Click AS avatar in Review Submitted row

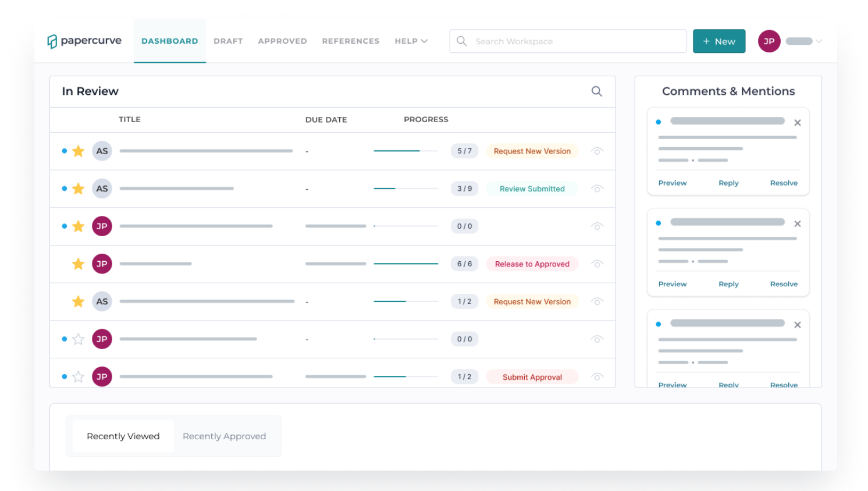pos(102,188)
